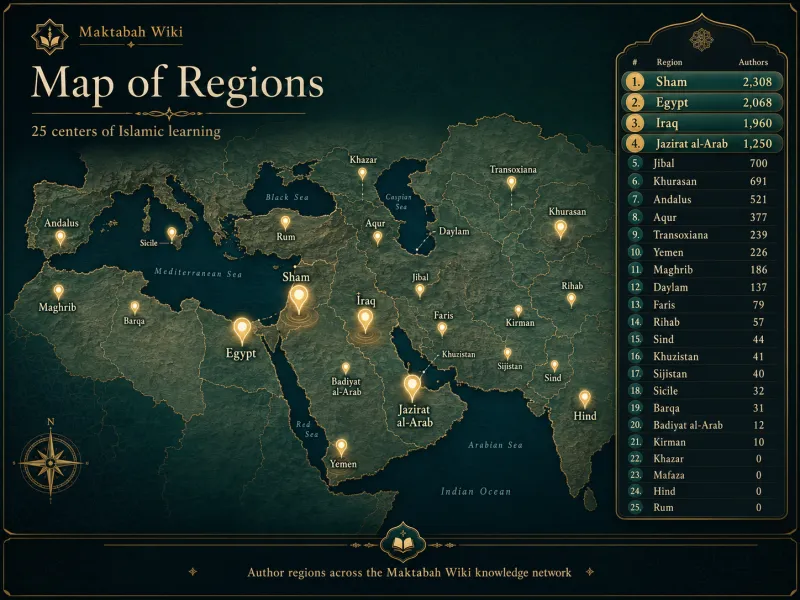Click the Faris row with 79 authors
This screenshot has height=600, width=800.
[x=702, y=305]
